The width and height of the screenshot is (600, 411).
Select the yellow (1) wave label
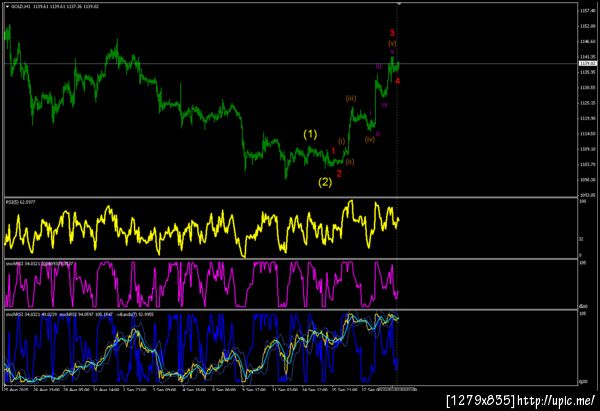click(310, 134)
